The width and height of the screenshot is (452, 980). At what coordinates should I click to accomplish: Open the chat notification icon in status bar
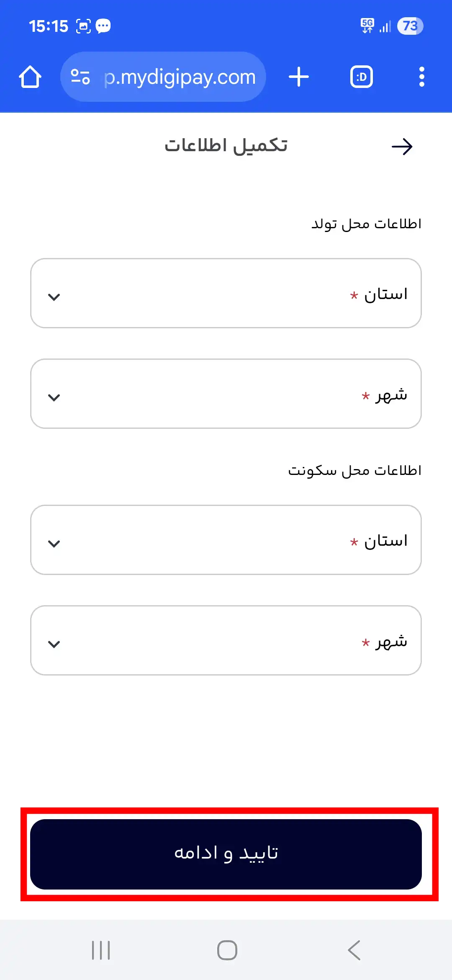103,26
